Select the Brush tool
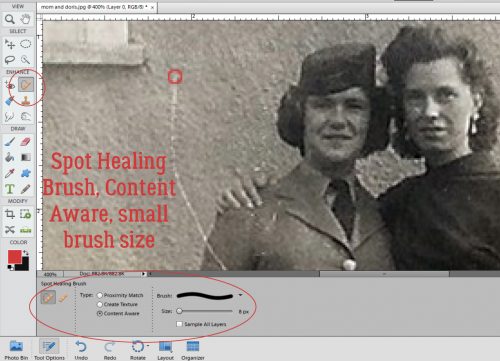This screenshot has height=361, width=500. click(10, 142)
